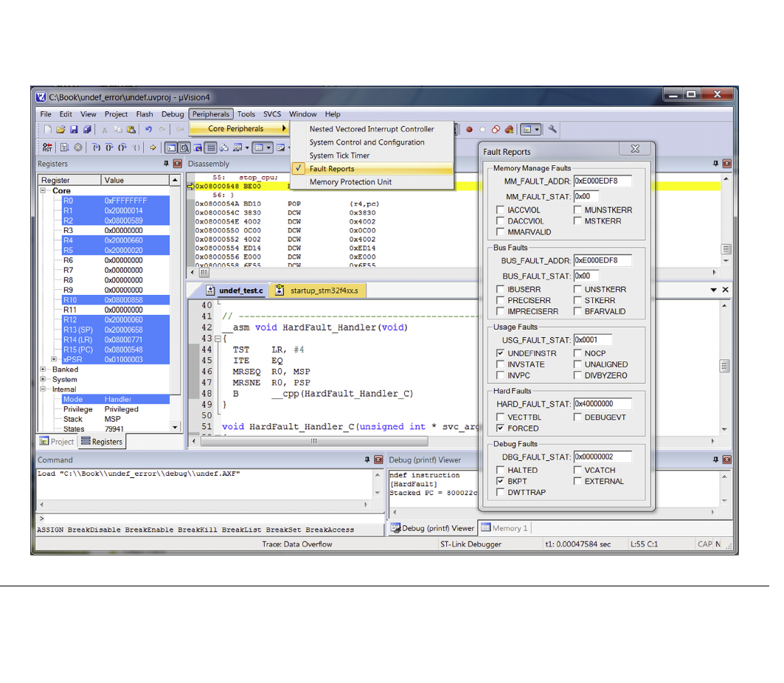Click the Call Stack Window toolbar icon
Viewport: 784px width, 683px height.
[224, 148]
